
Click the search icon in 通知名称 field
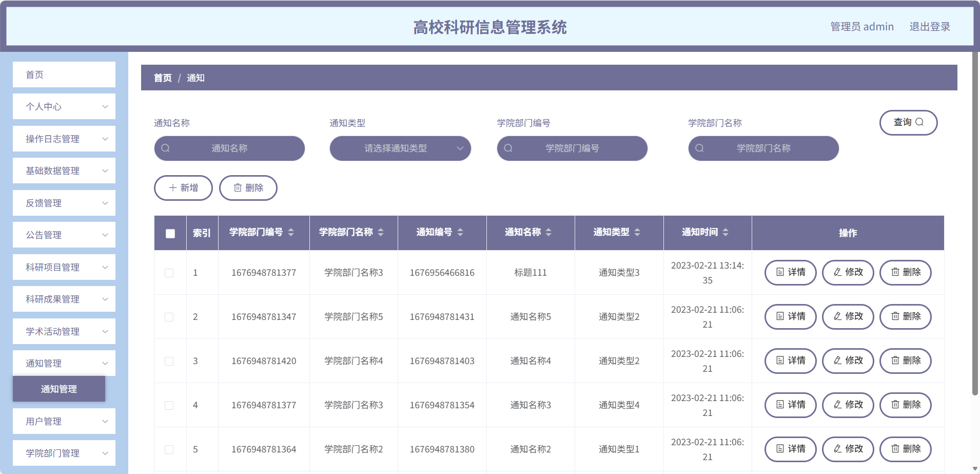(x=165, y=148)
